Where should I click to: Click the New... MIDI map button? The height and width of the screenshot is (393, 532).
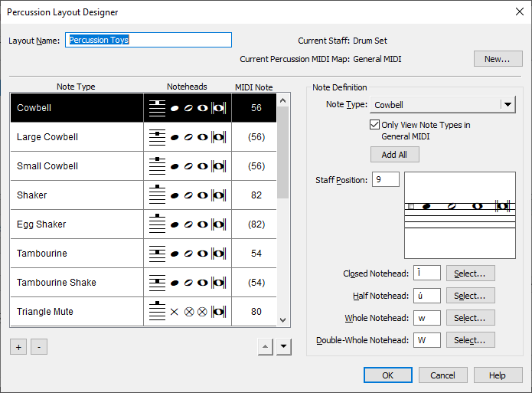click(x=498, y=59)
